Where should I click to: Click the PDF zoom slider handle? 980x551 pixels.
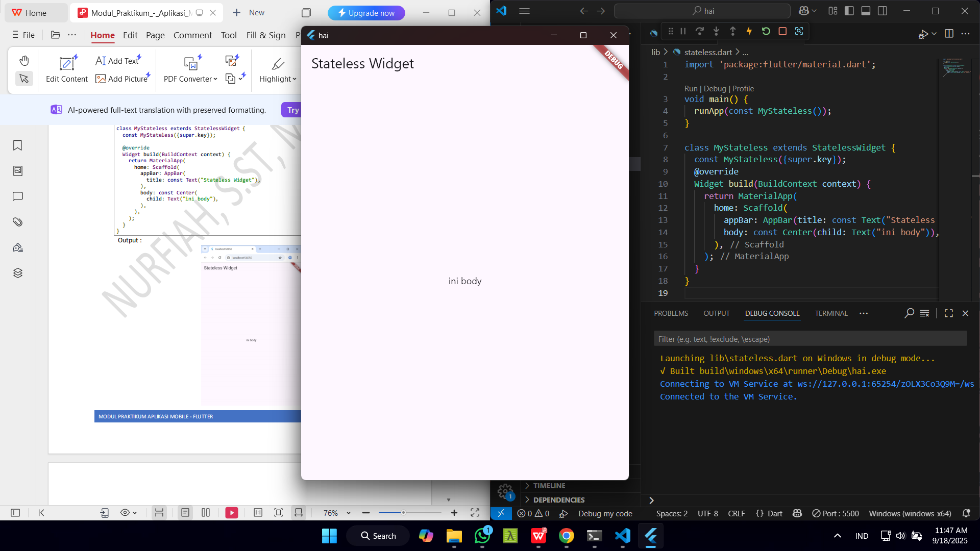pyautogui.click(x=403, y=513)
